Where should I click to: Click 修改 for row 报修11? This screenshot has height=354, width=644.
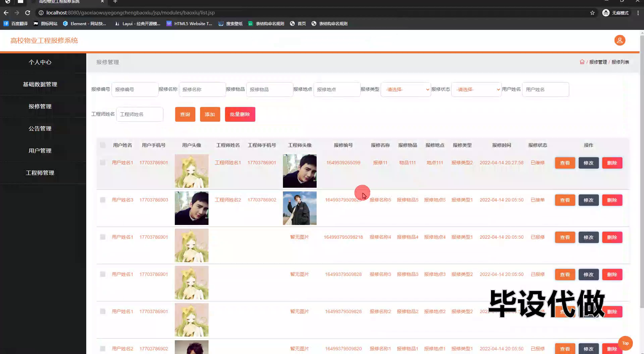click(x=588, y=163)
